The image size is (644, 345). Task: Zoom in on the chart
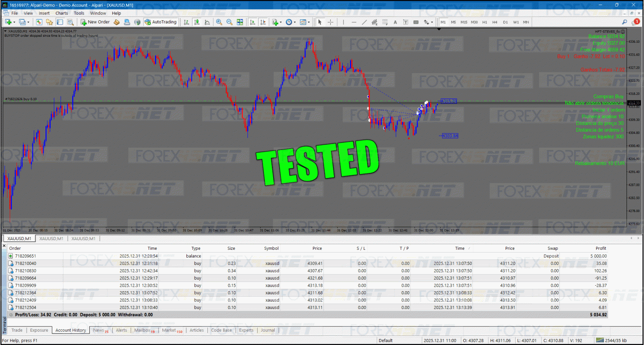219,22
